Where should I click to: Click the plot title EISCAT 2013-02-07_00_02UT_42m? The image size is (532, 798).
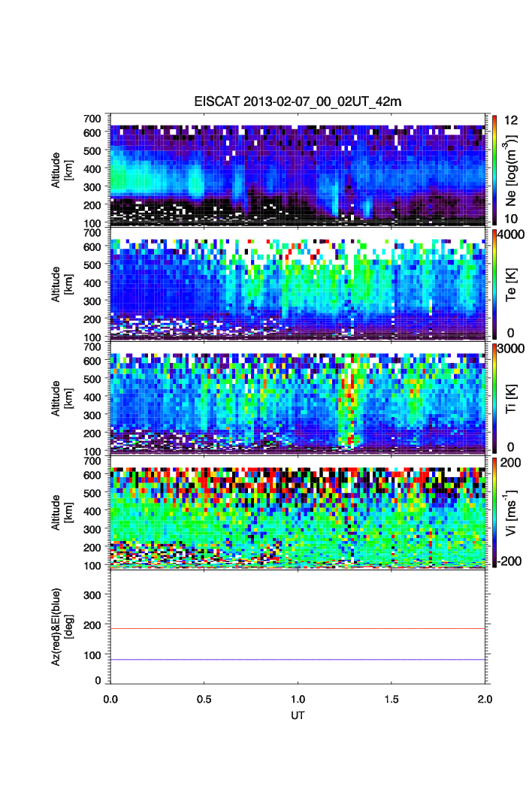pos(298,101)
